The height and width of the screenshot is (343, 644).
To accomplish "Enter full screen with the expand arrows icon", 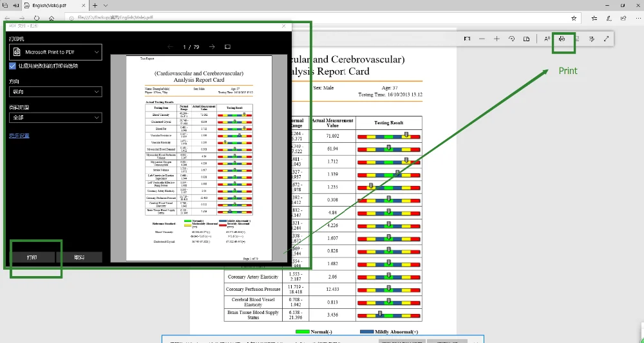I will pos(607,39).
